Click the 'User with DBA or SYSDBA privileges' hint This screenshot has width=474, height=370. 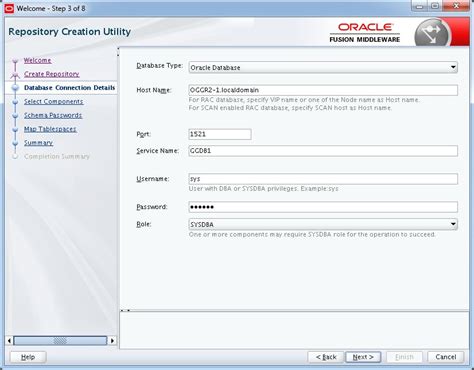[x=263, y=189]
